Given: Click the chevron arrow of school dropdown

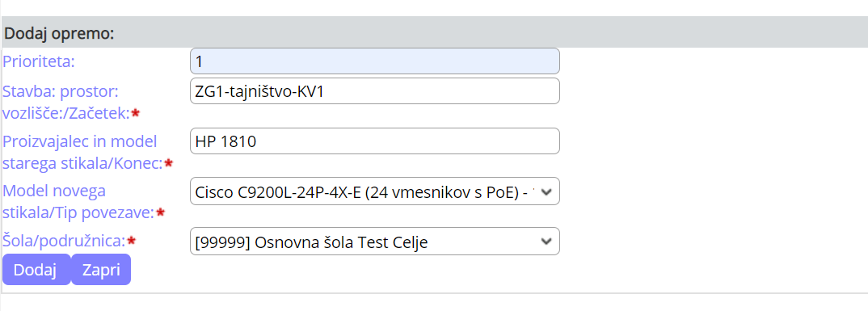Looking at the screenshot, I should pos(546,242).
